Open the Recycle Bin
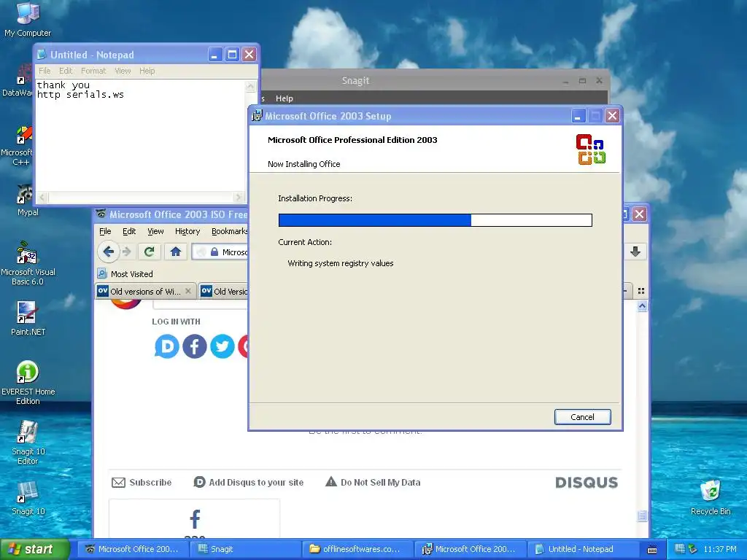The width and height of the screenshot is (747, 560). tap(711, 497)
